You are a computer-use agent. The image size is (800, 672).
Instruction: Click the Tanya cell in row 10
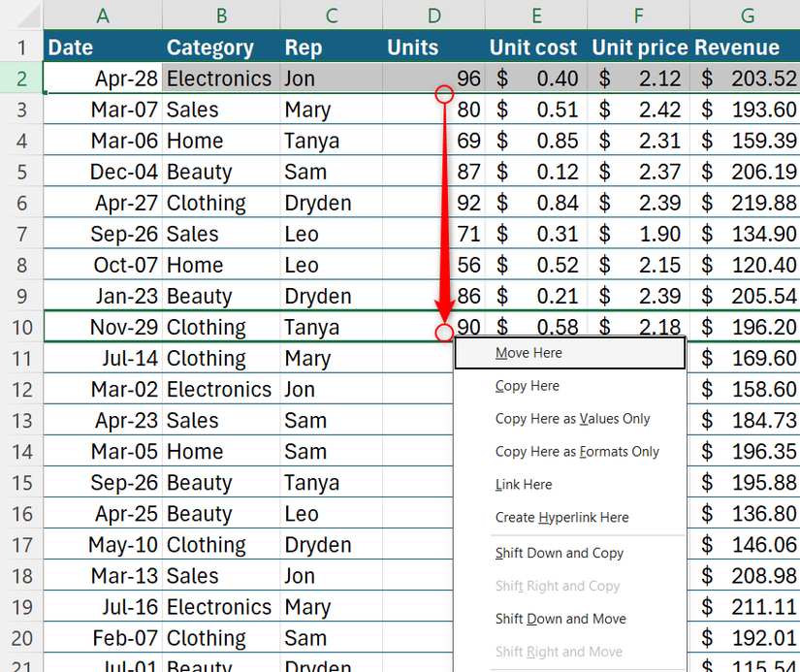pos(330,327)
